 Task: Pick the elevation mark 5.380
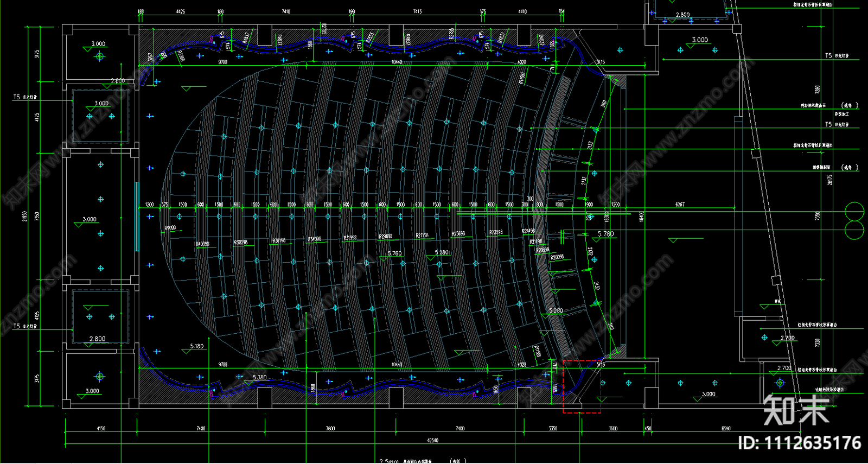tap(260, 377)
